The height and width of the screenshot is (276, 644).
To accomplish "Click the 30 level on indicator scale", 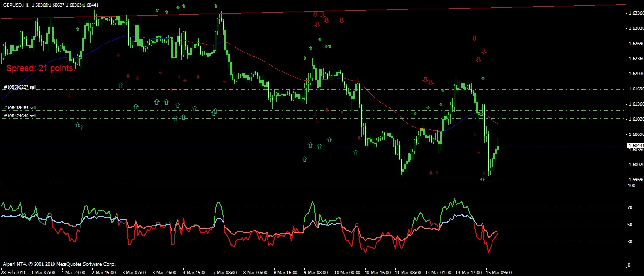I will coord(630,242).
